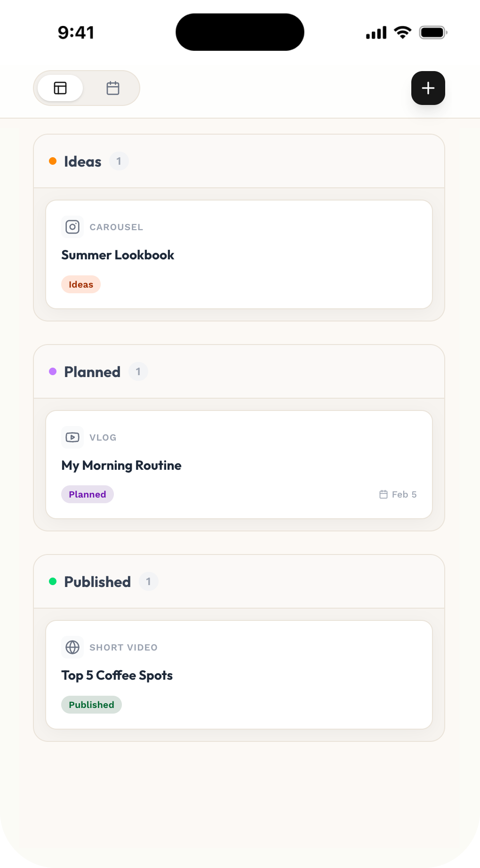Click the Ideas column count badge
The image size is (480, 868).
pyautogui.click(x=119, y=161)
